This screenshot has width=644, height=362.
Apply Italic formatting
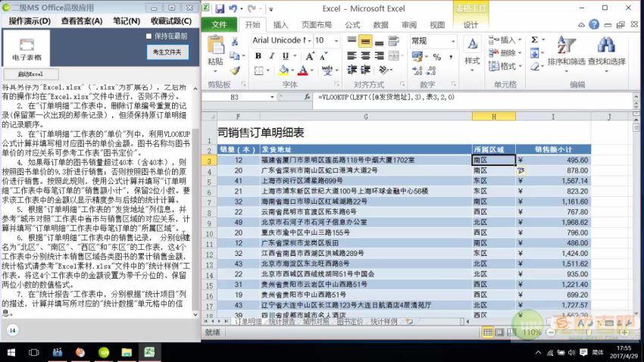[x=271, y=56]
